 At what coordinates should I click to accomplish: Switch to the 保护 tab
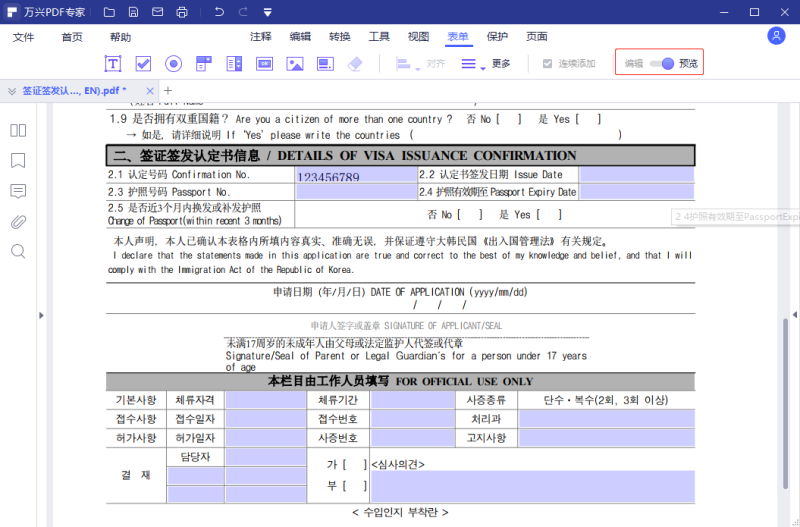497,37
